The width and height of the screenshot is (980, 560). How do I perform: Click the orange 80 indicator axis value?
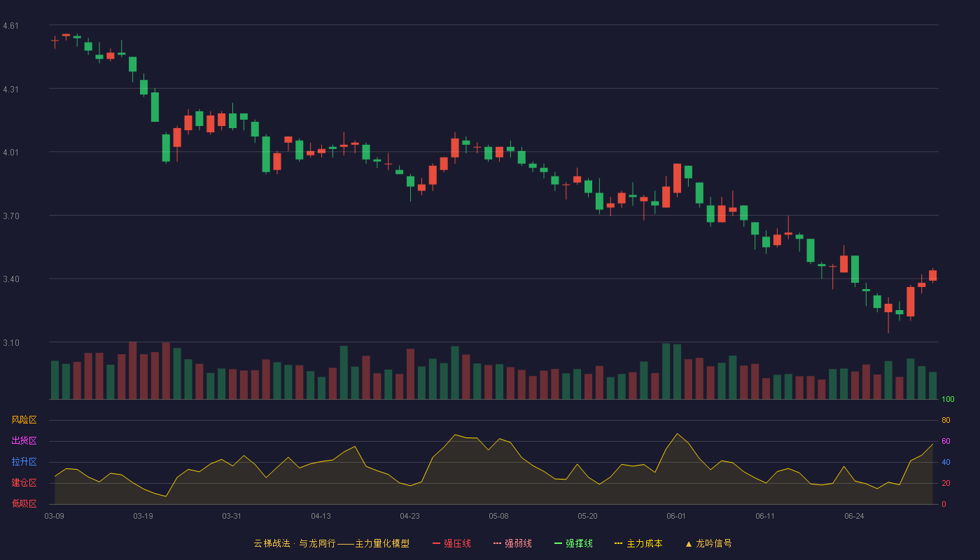coord(946,420)
